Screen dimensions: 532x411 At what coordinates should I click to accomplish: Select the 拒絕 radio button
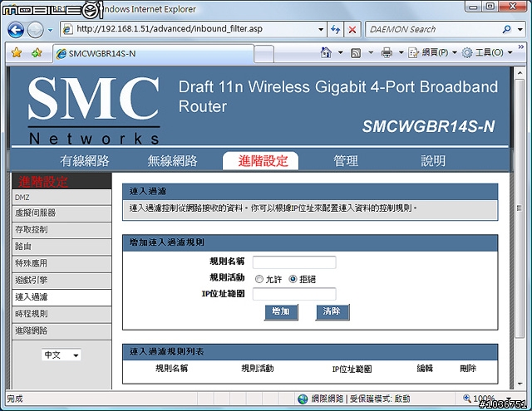point(293,279)
